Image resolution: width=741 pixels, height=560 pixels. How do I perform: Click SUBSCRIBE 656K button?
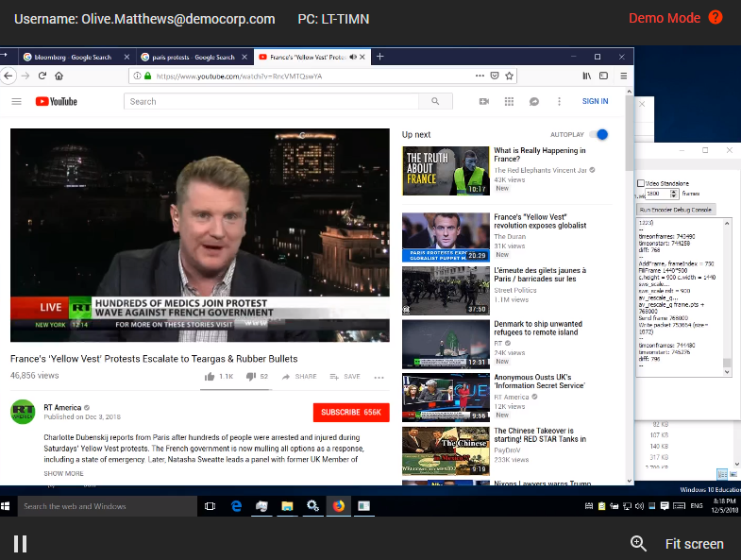coord(351,412)
